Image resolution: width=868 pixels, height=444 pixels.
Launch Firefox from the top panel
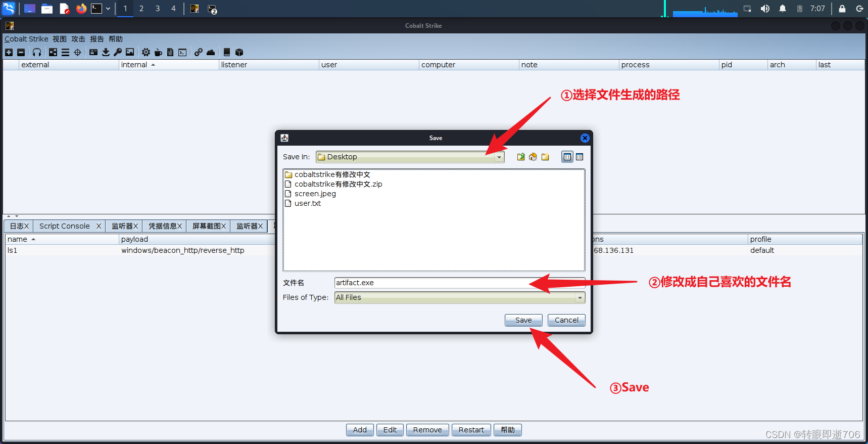click(81, 9)
